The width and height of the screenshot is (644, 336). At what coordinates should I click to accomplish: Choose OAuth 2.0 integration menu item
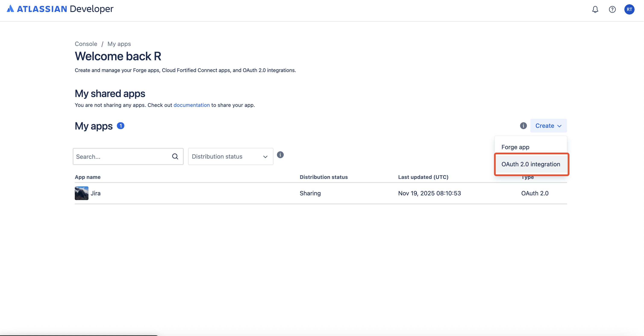[x=531, y=164]
